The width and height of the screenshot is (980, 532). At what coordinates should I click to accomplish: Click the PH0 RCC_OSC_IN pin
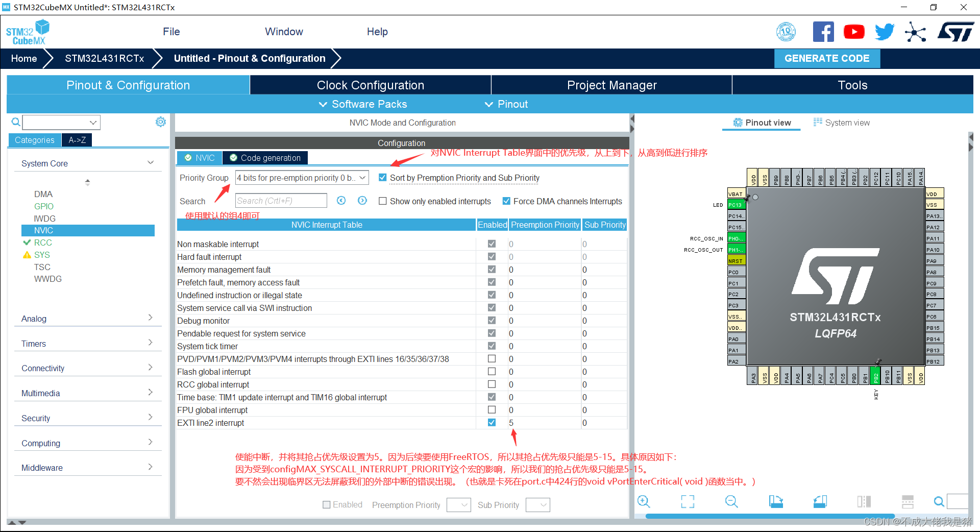pyautogui.click(x=736, y=238)
